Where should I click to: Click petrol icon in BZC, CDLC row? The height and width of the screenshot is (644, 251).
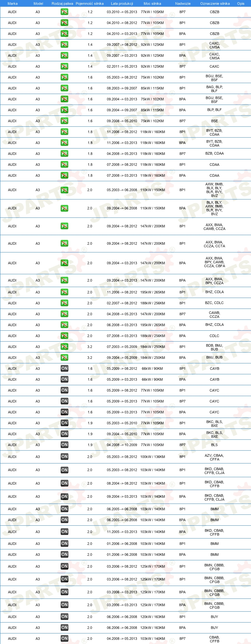(x=65, y=303)
